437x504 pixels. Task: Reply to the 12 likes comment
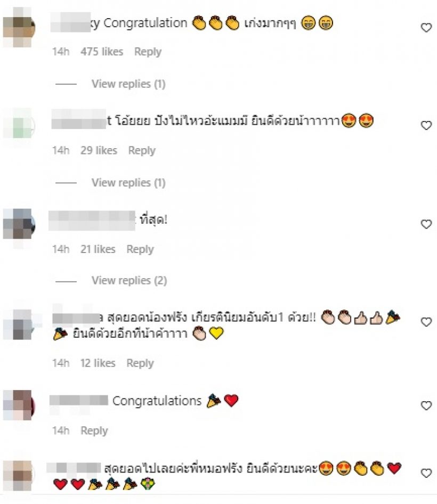pos(140,363)
